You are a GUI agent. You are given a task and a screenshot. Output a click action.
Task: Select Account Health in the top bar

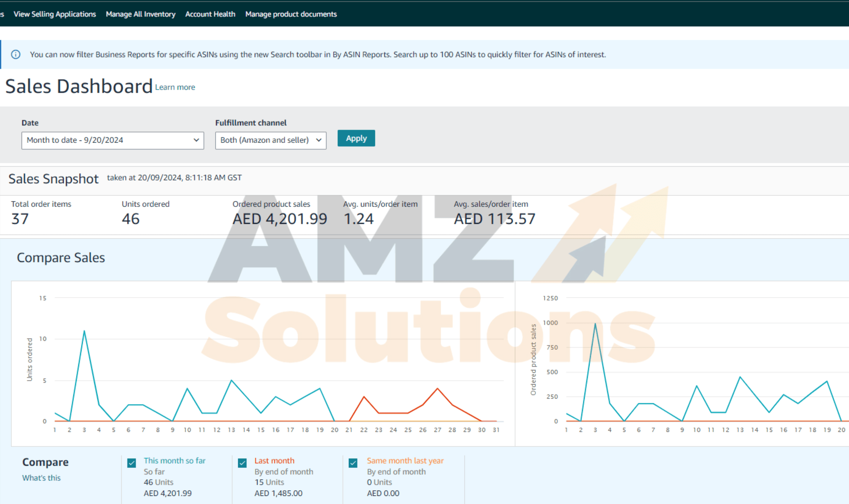pos(210,14)
